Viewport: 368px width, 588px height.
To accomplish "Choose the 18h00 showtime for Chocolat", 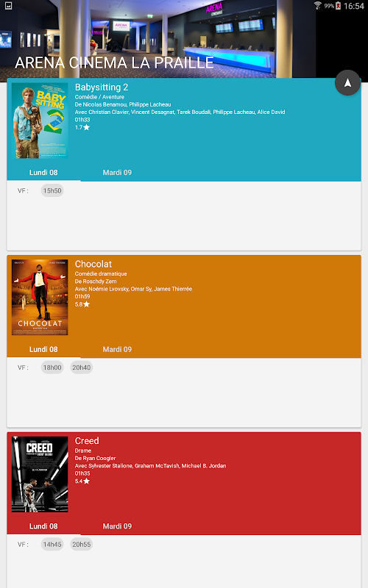I will 52,367.
